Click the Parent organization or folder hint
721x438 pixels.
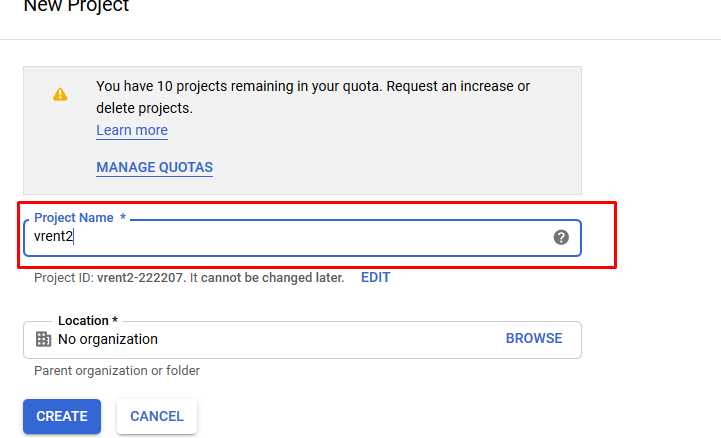(x=117, y=371)
